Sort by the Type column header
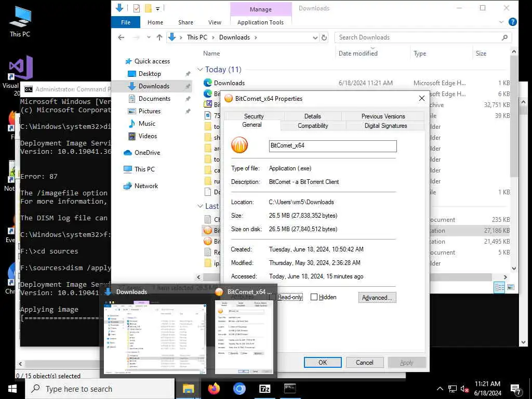532x399 pixels. (420, 54)
